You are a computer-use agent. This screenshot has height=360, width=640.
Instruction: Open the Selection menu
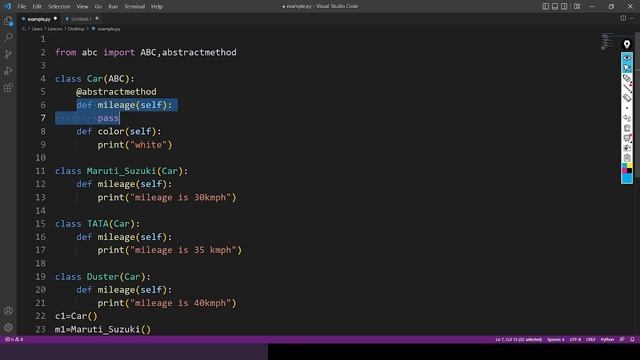coord(59,7)
